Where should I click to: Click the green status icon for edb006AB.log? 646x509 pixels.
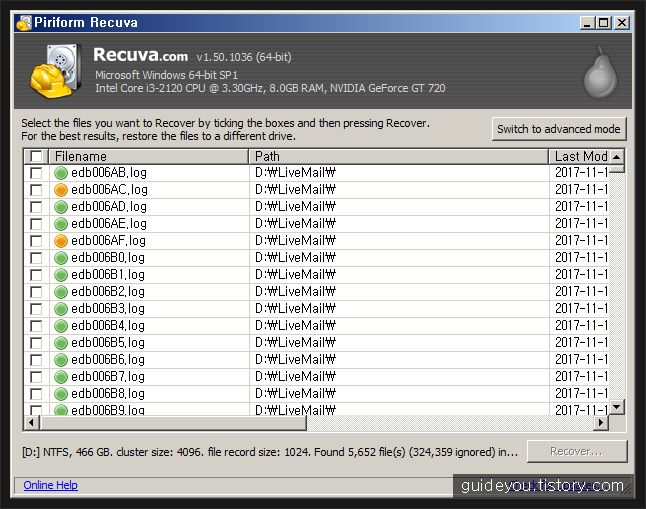61,173
